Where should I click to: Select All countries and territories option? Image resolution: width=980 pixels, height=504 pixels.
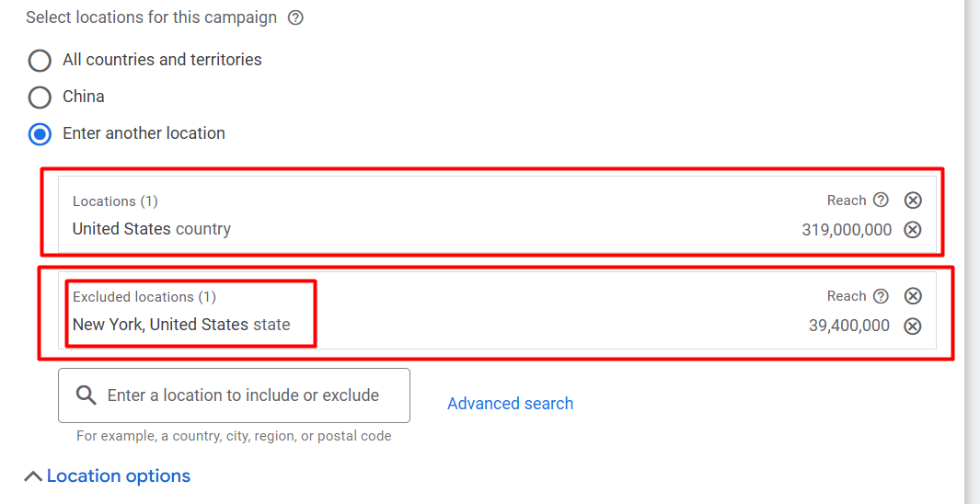pos(40,61)
